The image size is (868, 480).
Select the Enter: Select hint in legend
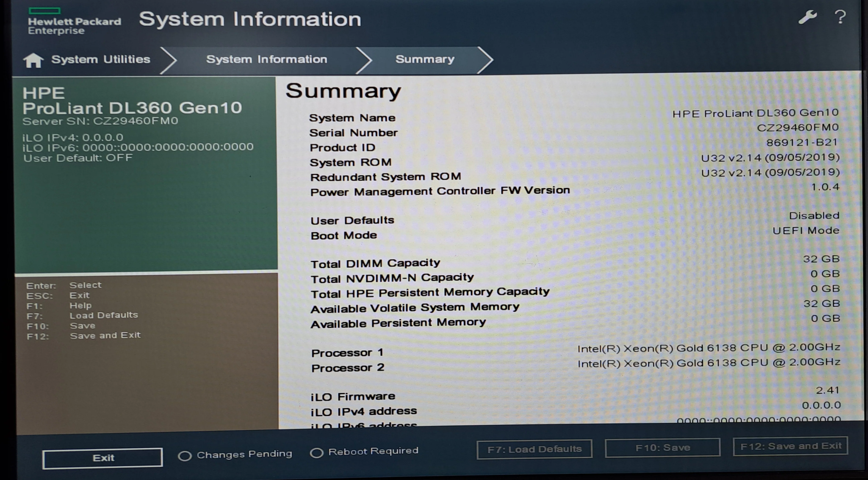click(64, 285)
